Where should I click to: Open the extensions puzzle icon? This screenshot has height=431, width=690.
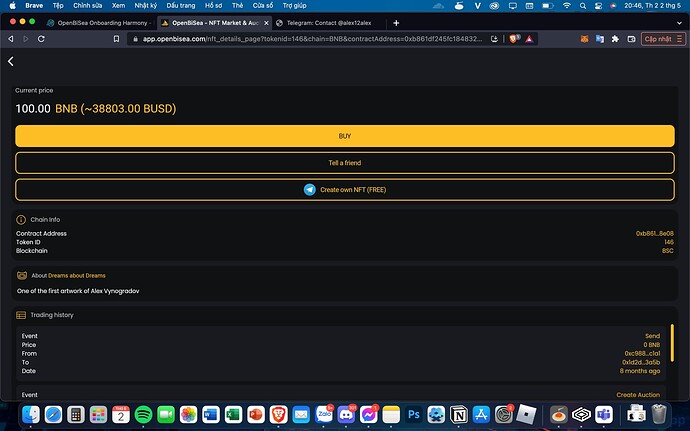pyautogui.click(x=615, y=39)
